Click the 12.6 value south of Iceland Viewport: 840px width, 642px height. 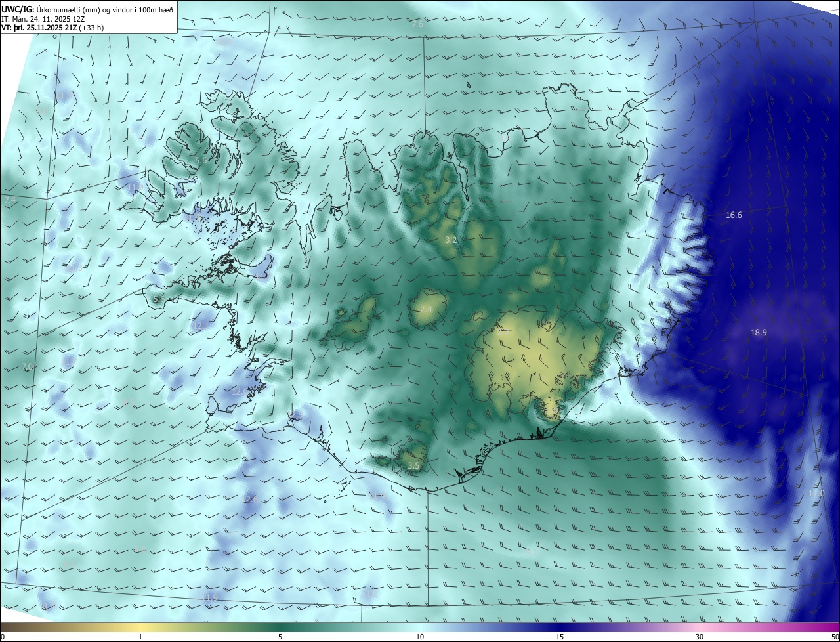(249, 500)
